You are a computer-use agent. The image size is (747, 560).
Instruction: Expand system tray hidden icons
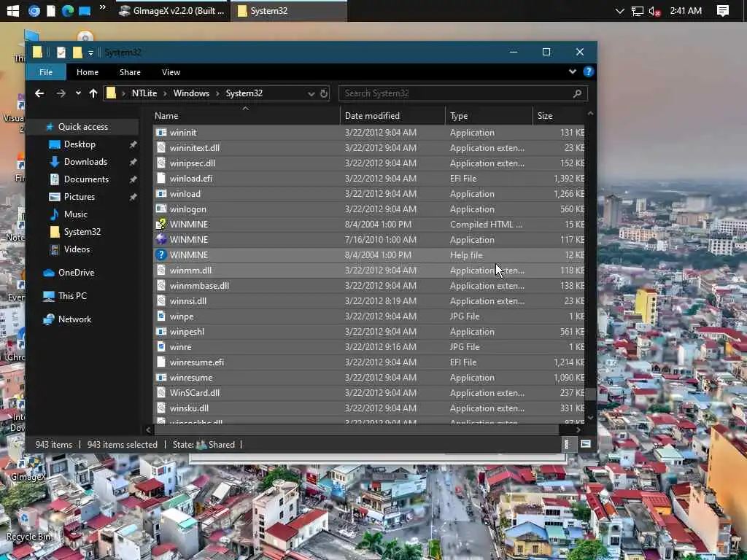point(619,10)
